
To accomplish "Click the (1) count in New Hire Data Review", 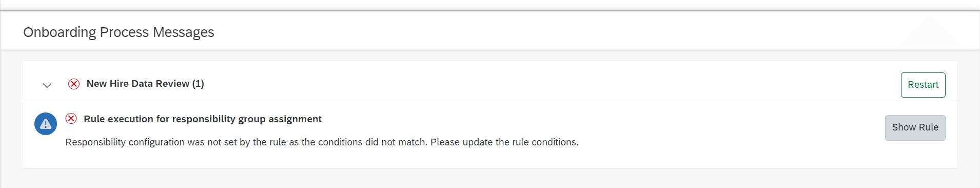I will (x=198, y=84).
